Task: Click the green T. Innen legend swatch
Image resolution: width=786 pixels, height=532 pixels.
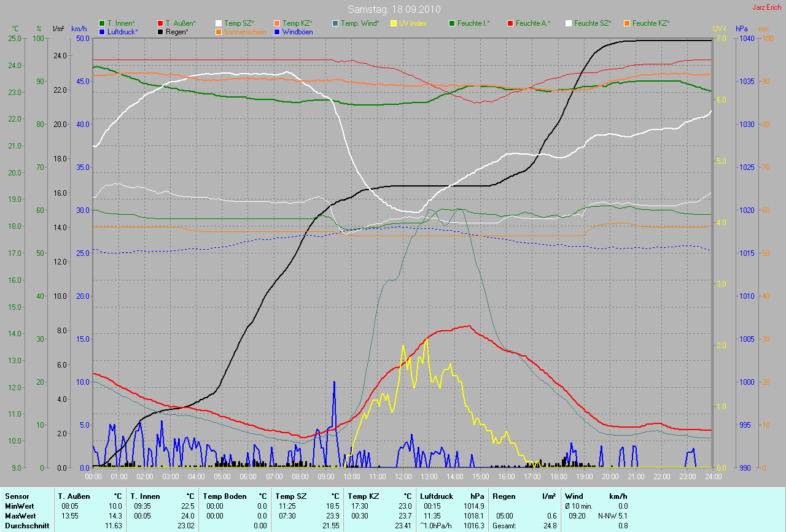Action: pyautogui.click(x=103, y=23)
